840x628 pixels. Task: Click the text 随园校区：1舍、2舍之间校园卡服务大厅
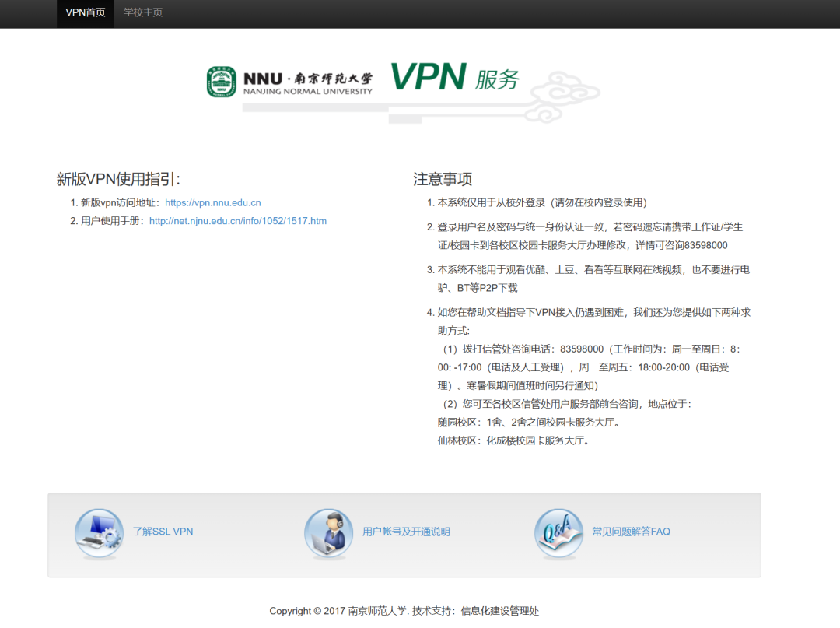click(x=530, y=423)
